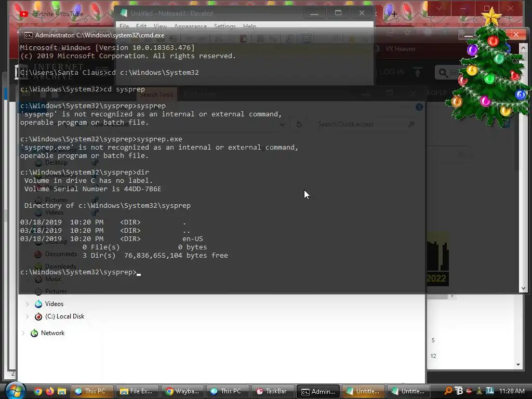The image size is (532, 399).
Task: Switch to the TaskBar taskbar window
Action: (x=272, y=391)
